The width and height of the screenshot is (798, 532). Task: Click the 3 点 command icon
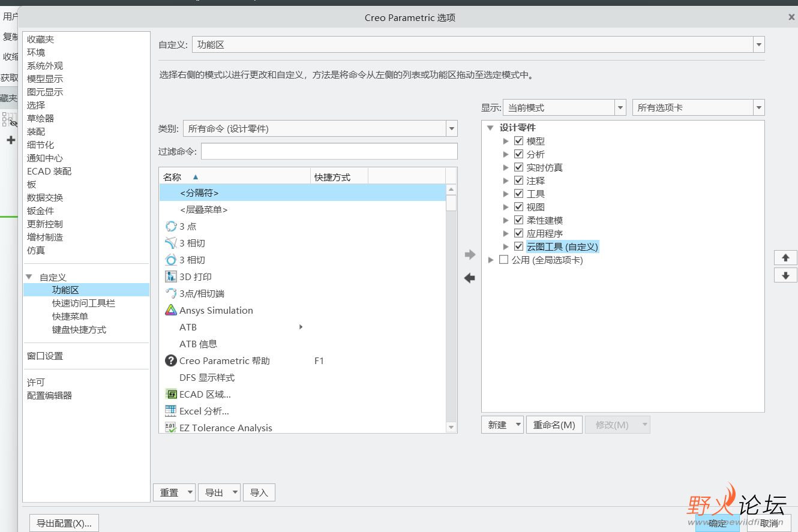pyautogui.click(x=170, y=226)
